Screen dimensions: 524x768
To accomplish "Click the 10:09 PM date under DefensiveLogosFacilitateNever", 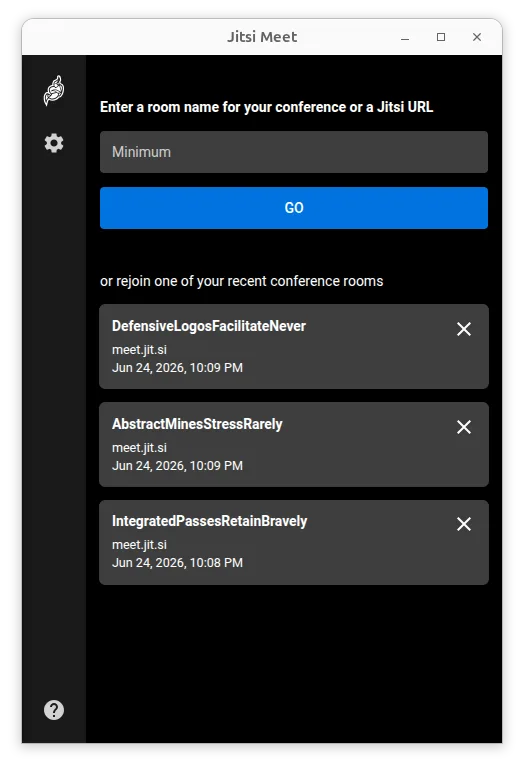I will pyautogui.click(x=177, y=368).
